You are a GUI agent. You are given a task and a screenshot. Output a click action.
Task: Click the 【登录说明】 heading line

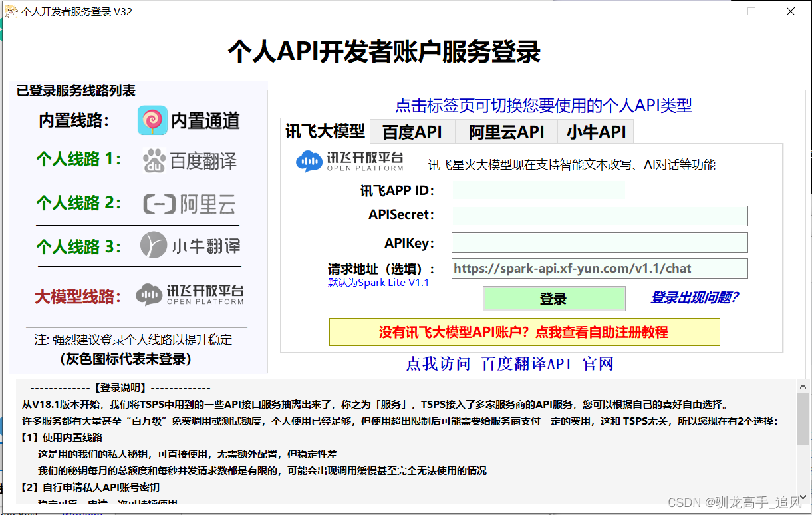[120, 388]
